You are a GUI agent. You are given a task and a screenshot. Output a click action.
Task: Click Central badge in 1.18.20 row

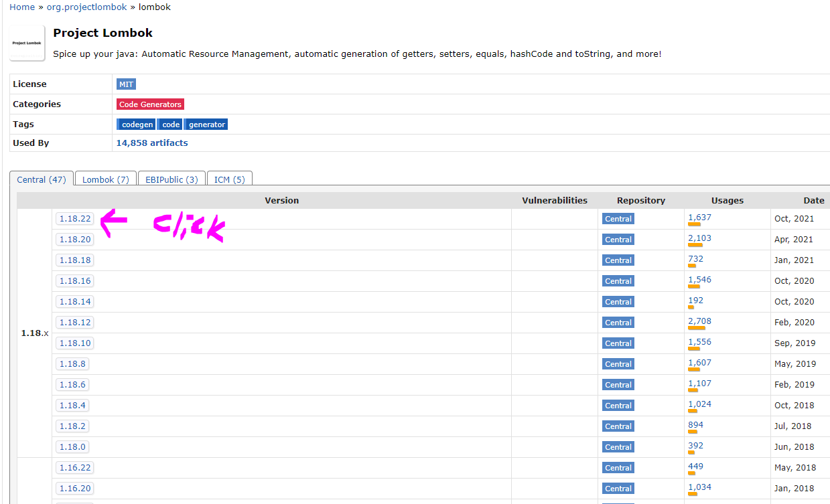pyautogui.click(x=618, y=240)
